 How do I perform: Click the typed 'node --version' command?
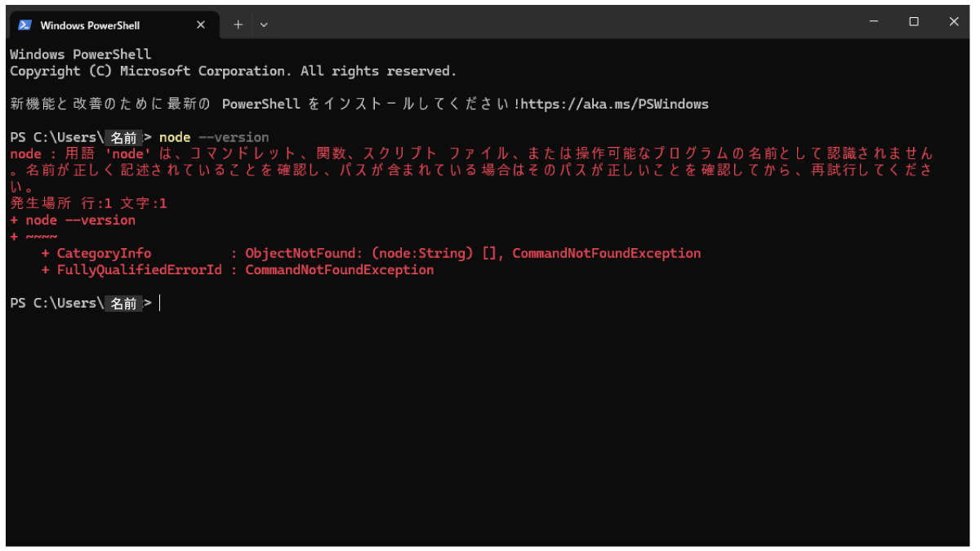(x=214, y=137)
